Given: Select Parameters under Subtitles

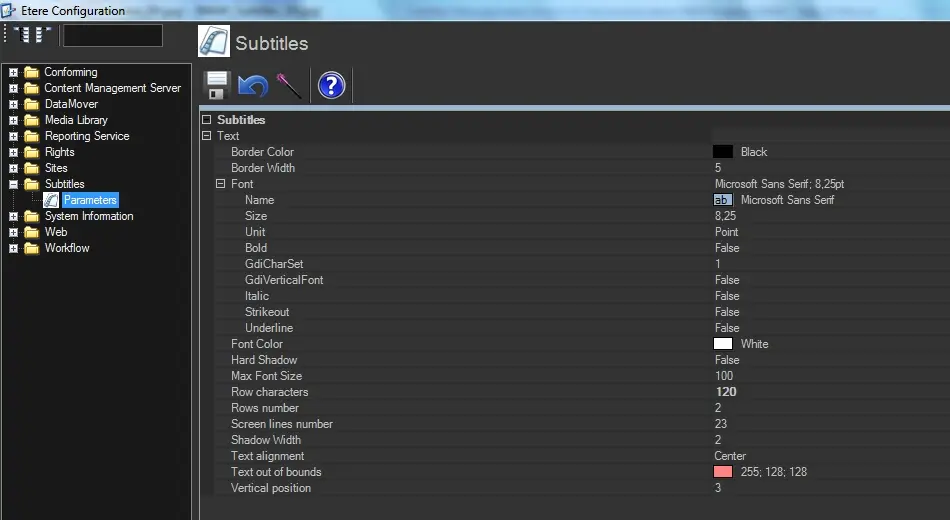Looking at the screenshot, I should 90,200.
